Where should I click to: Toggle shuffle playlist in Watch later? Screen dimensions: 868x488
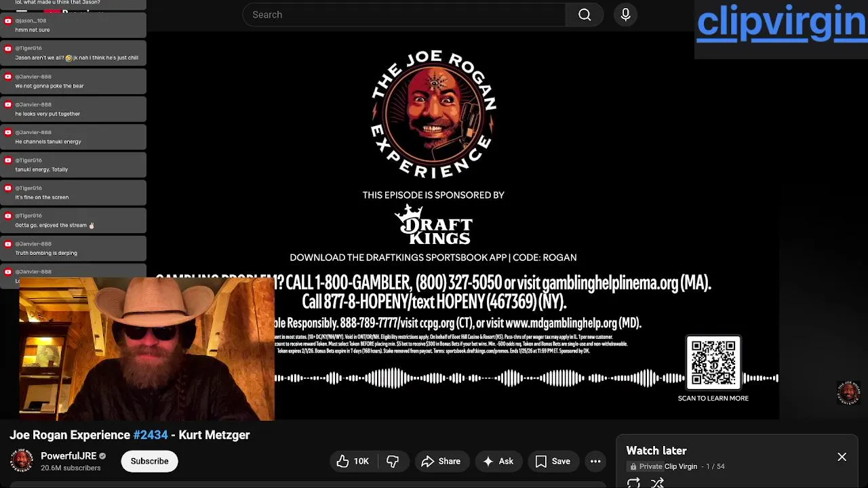[657, 483]
